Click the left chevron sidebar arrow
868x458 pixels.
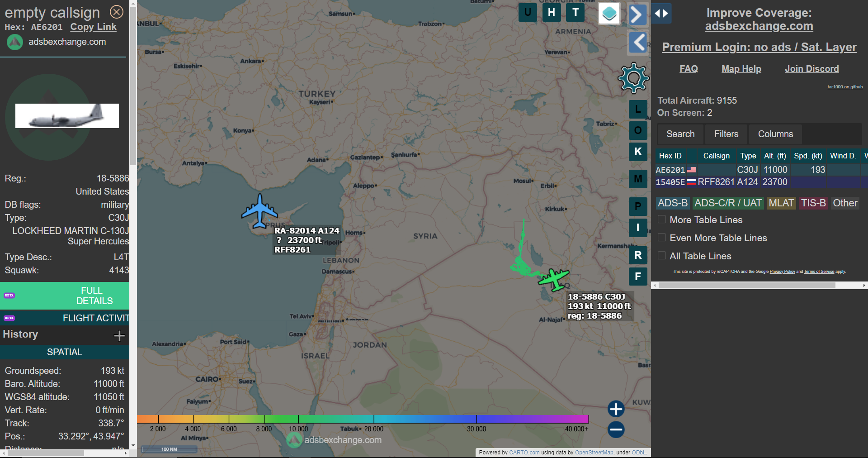638,43
